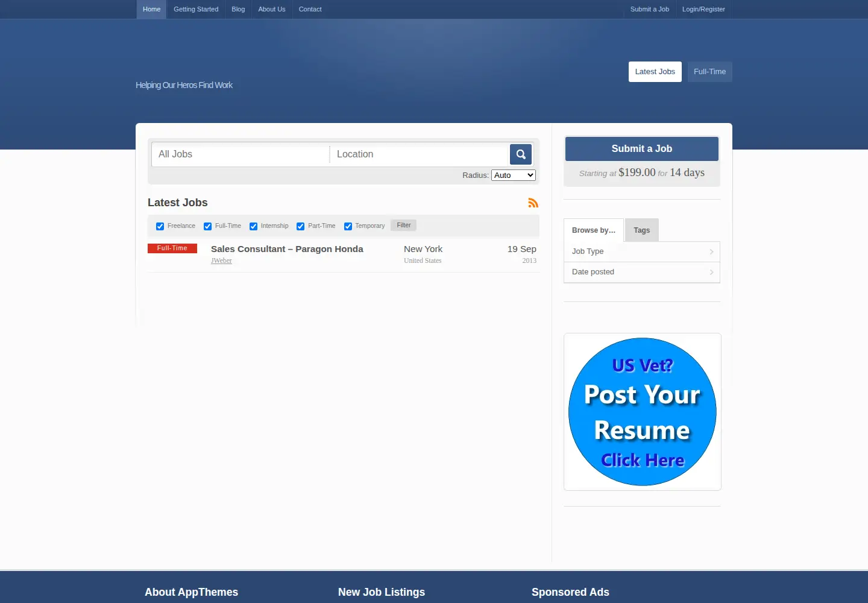
Task: Open the Radius Auto dropdown
Action: [514, 175]
